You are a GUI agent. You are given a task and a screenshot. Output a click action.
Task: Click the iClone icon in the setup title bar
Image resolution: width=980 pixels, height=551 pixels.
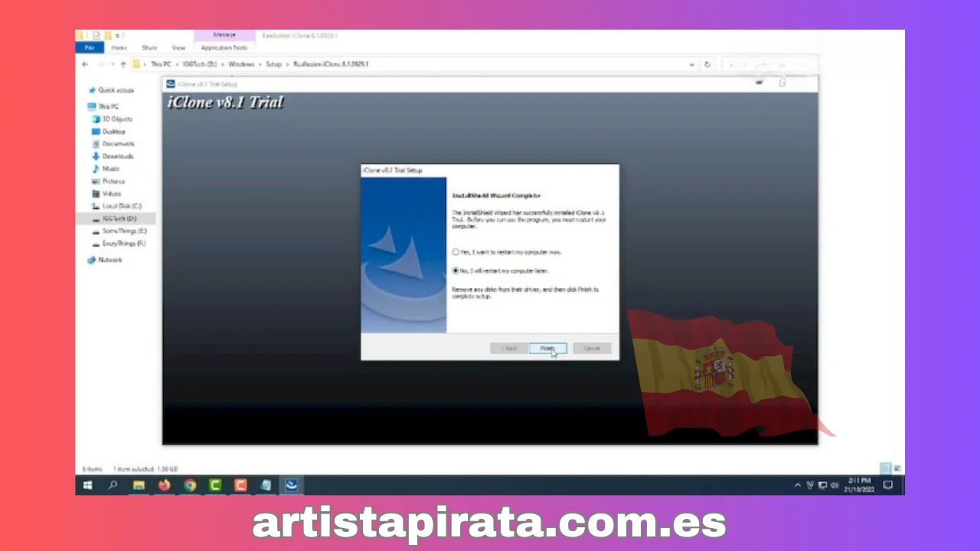coord(171,84)
